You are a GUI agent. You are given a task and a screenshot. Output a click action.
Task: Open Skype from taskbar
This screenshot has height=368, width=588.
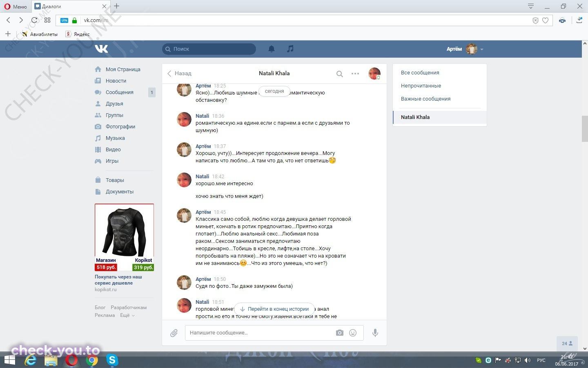tap(112, 360)
